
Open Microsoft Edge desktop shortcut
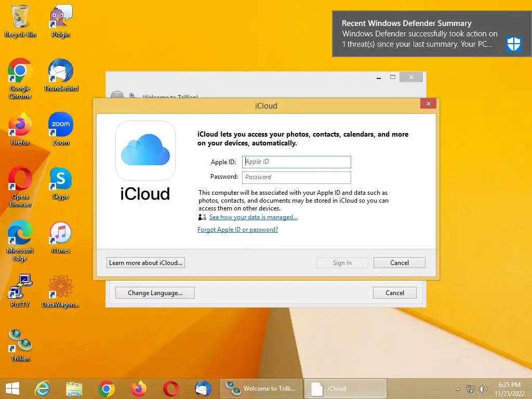click(20, 241)
